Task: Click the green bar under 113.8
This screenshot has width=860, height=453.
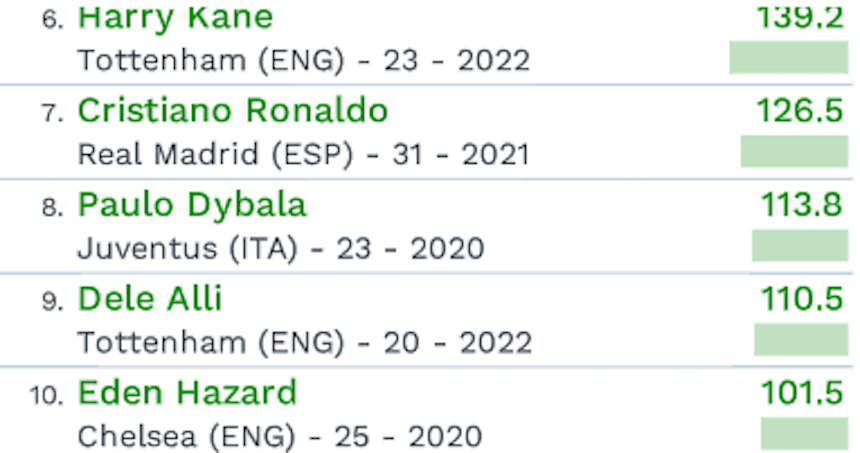Action: coord(799,246)
